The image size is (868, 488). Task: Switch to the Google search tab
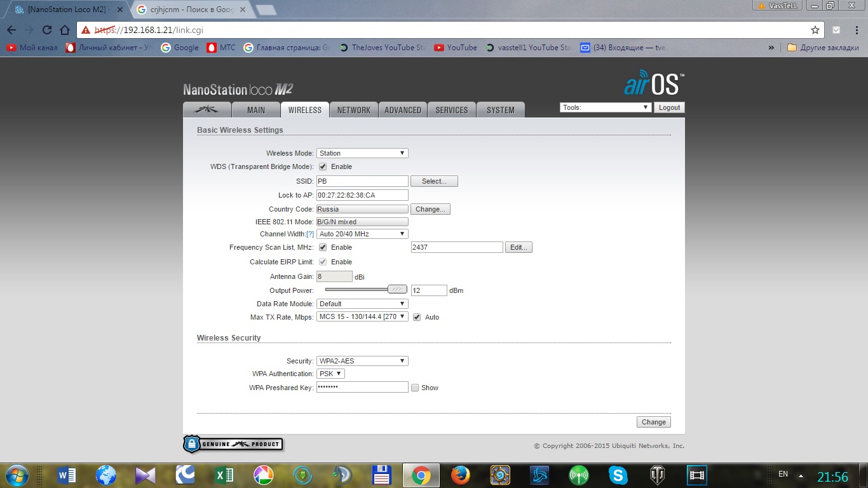[191, 10]
